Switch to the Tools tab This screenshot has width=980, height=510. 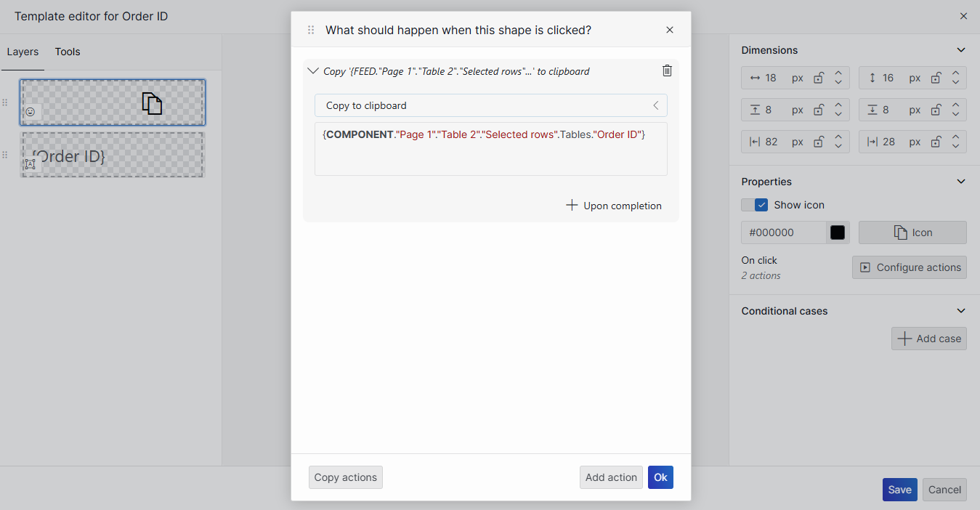coord(67,52)
